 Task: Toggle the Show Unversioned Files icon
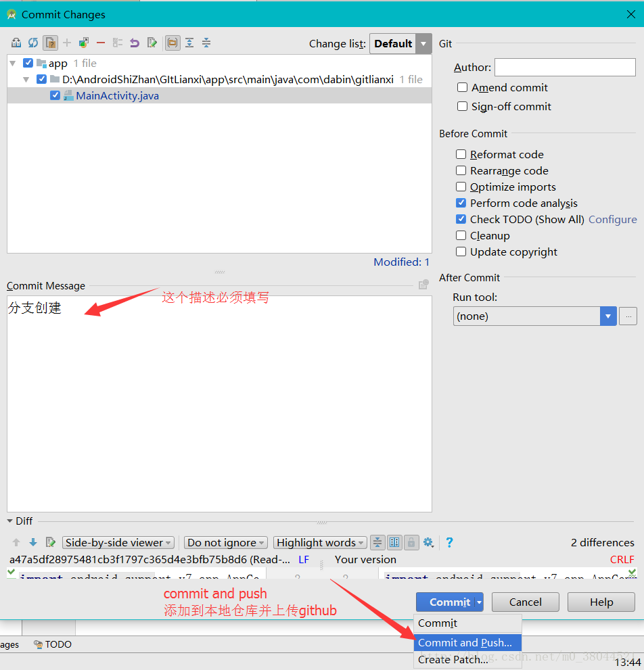pos(51,43)
